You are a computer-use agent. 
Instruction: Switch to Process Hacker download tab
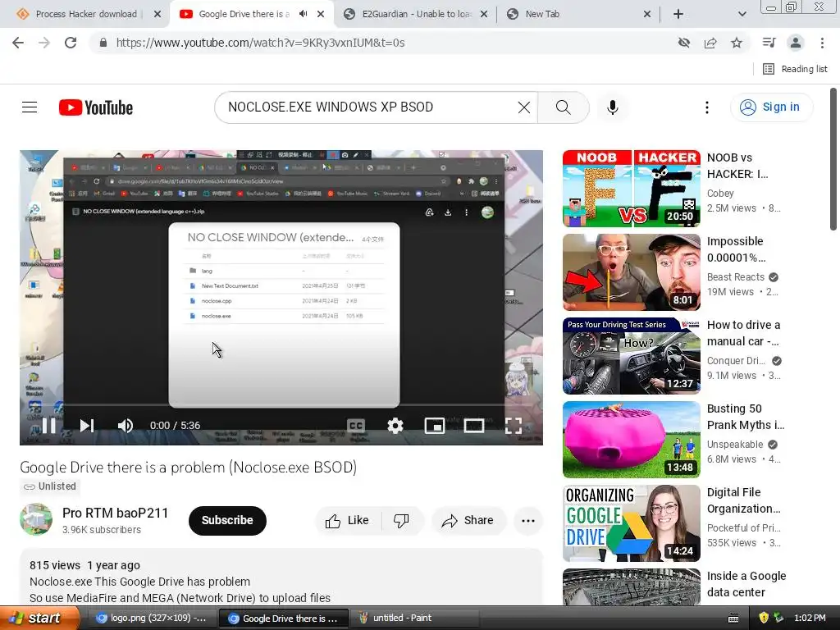point(85,14)
